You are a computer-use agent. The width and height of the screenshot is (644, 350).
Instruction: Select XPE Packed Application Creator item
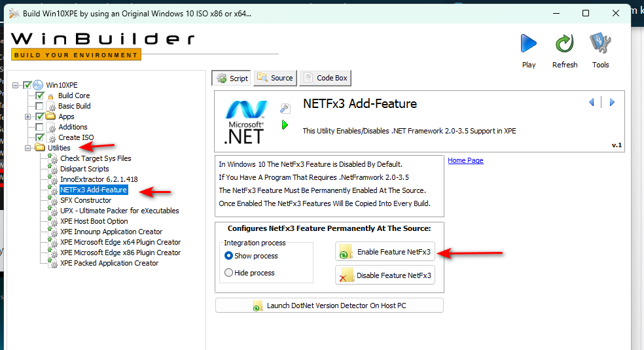(x=109, y=263)
